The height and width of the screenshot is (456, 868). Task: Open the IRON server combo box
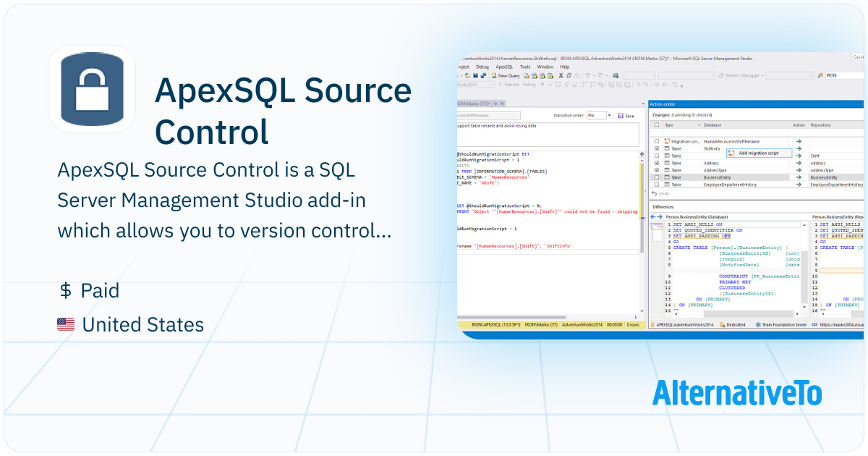(844, 75)
